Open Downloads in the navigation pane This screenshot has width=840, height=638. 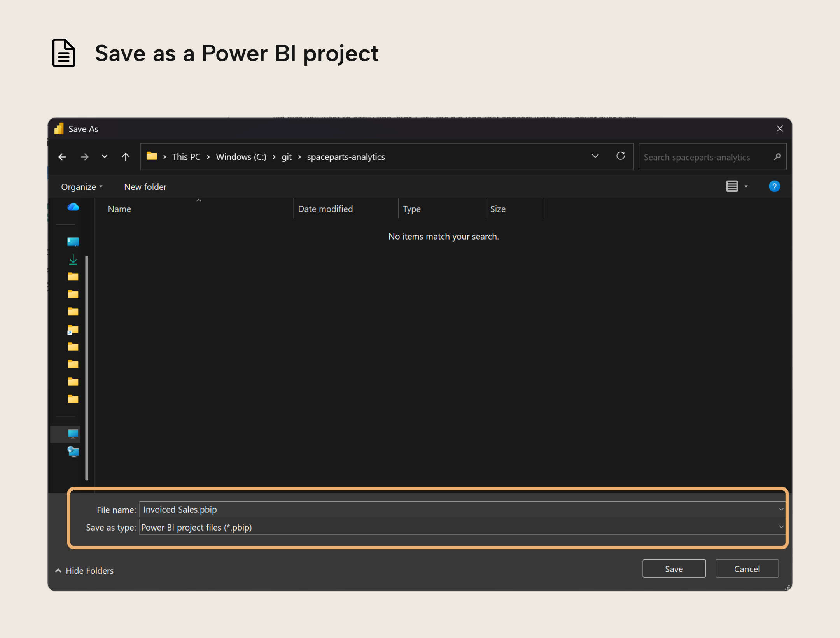(x=73, y=259)
